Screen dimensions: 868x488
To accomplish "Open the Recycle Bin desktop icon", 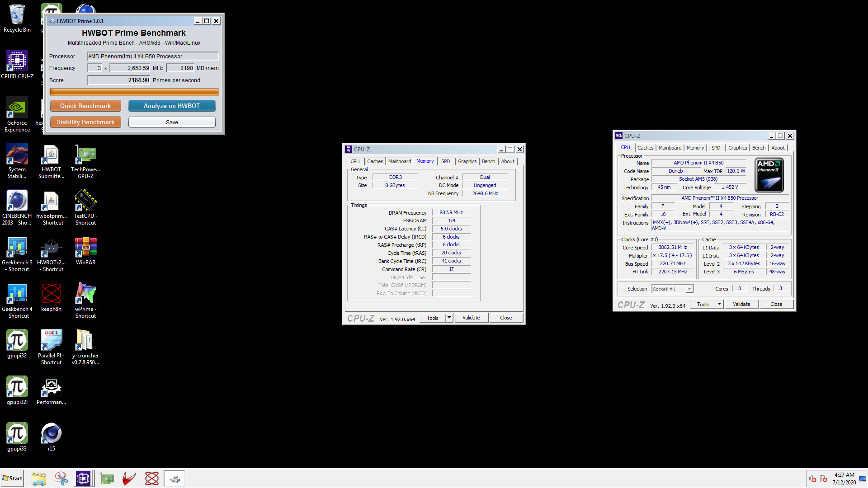I will (x=17, y=19).
